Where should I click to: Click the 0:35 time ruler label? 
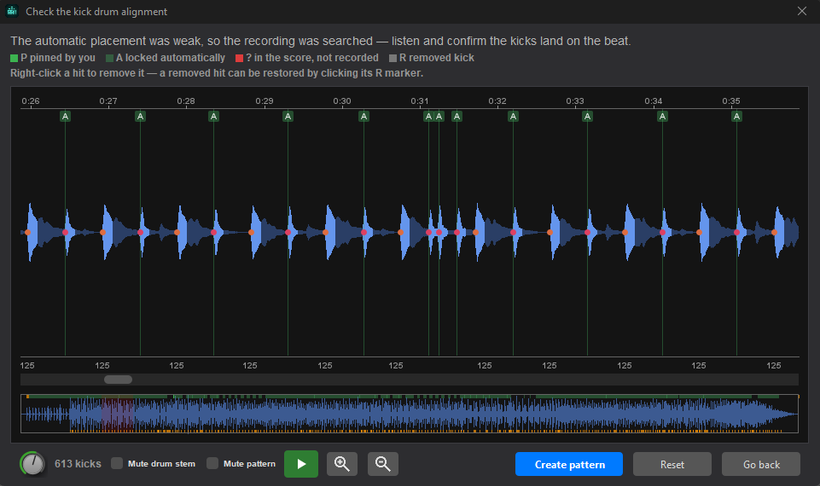[x=731, y=101]
